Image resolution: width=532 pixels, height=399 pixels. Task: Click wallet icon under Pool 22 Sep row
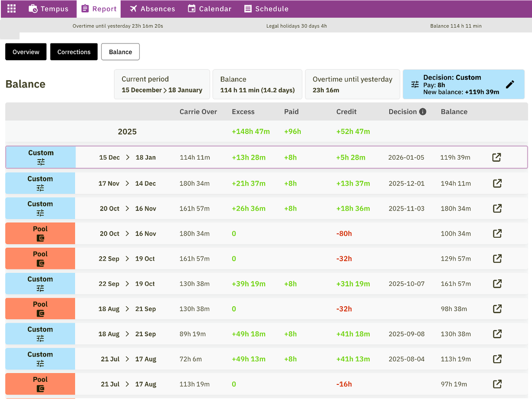click(x=40, y=263)
